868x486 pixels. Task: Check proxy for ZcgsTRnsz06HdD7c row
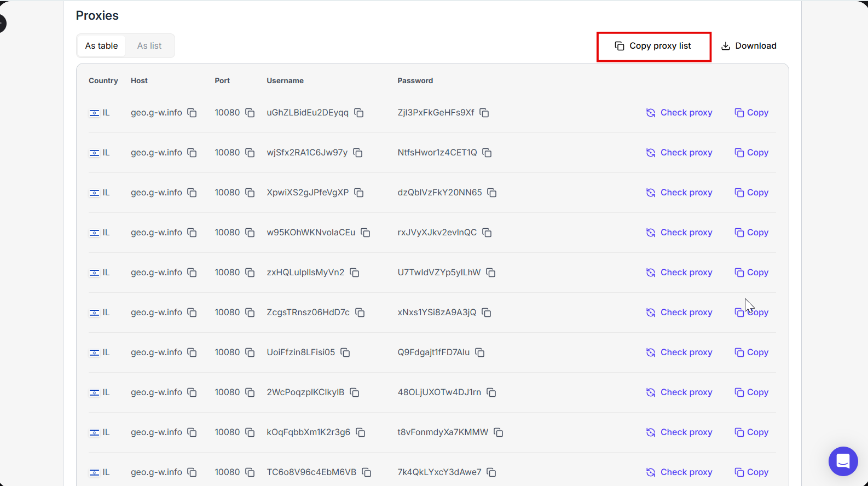(x=679, y=313)
